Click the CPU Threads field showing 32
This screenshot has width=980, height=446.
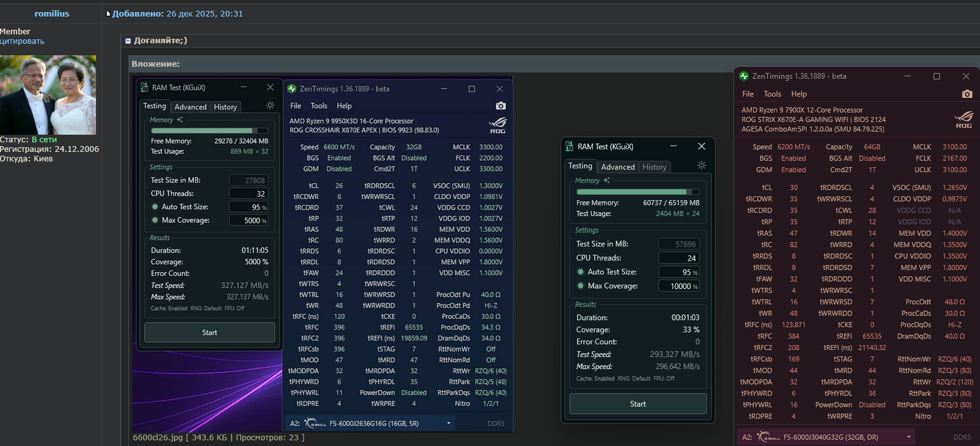click(x=248, y=193)
